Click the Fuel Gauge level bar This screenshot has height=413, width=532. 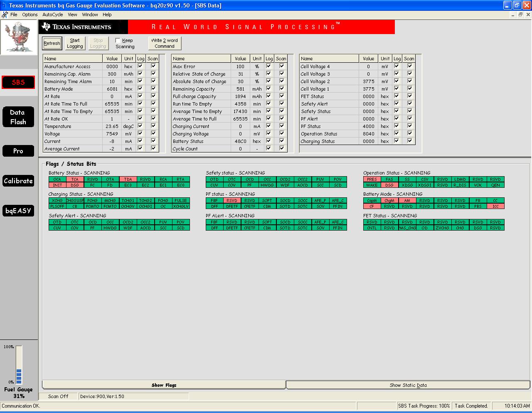tap(19, 365)
